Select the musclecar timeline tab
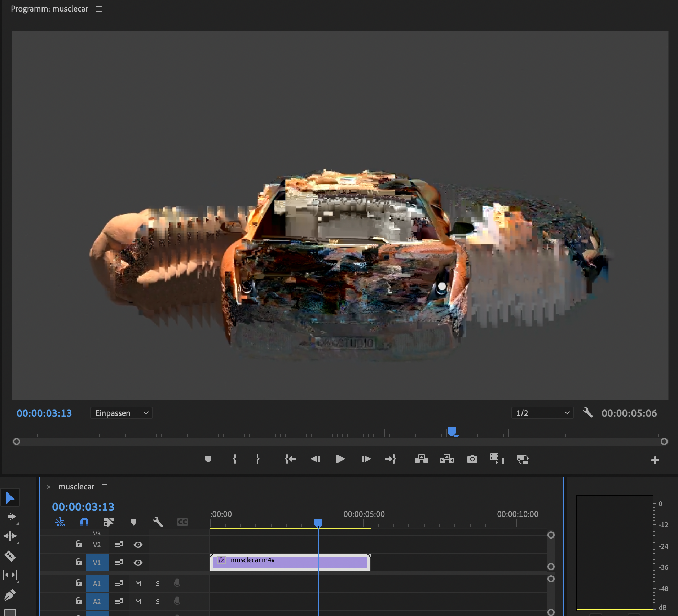 point(76,487)
